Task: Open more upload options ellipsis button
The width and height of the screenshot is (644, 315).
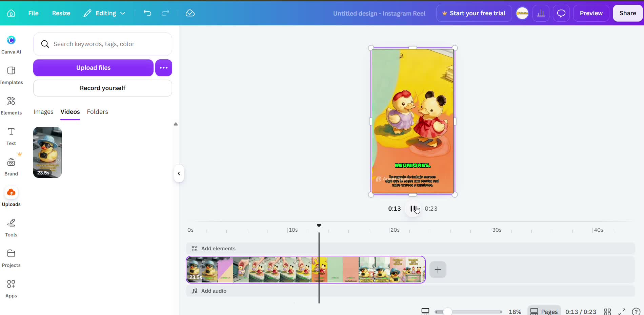Action: click(164, 68)
